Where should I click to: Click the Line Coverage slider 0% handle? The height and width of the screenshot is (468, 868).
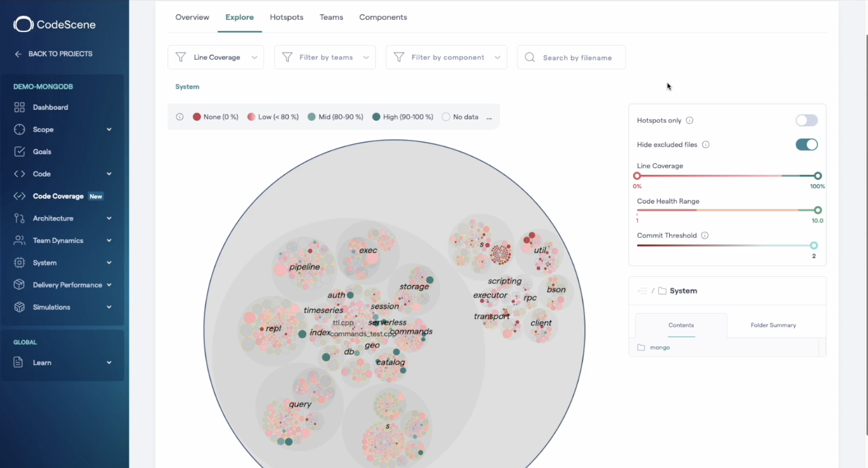click(637, 176)
